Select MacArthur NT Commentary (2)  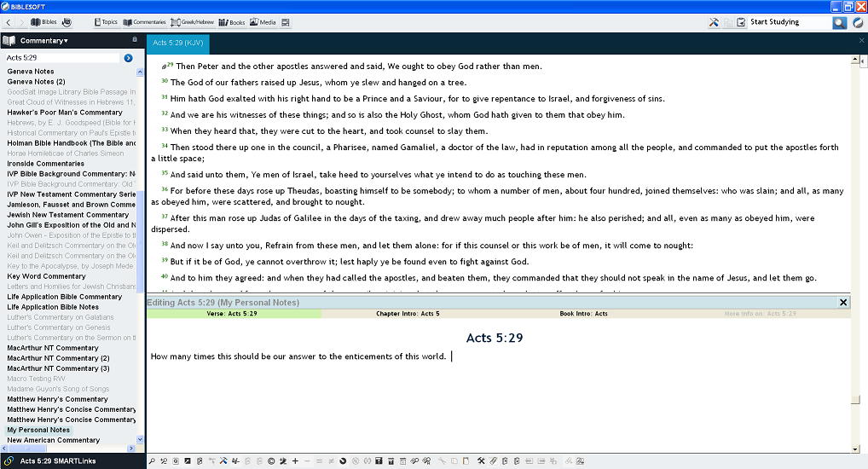pos(58,358)
